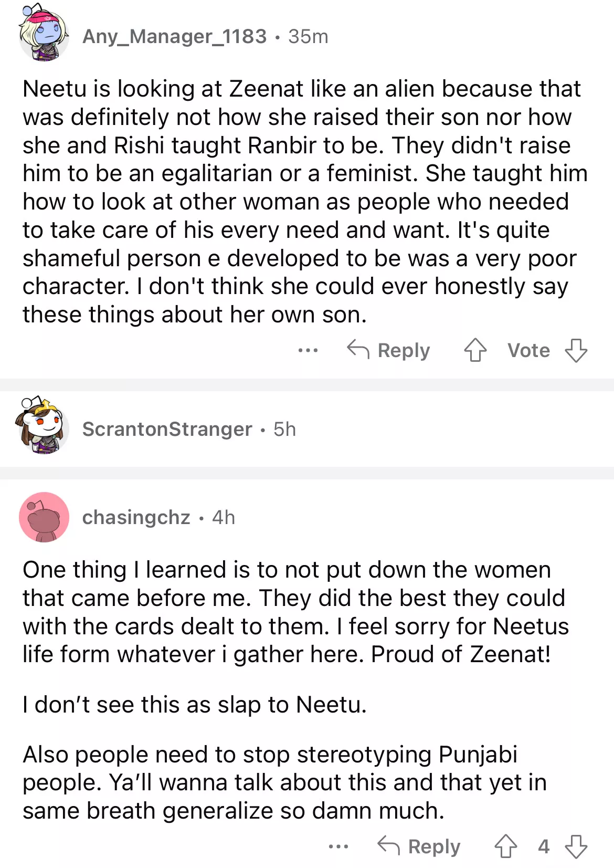This screenshot has height=868, width=614.
Task: Tap the vote count 4 on chasingchz's comment
Action: click(543, 846)
